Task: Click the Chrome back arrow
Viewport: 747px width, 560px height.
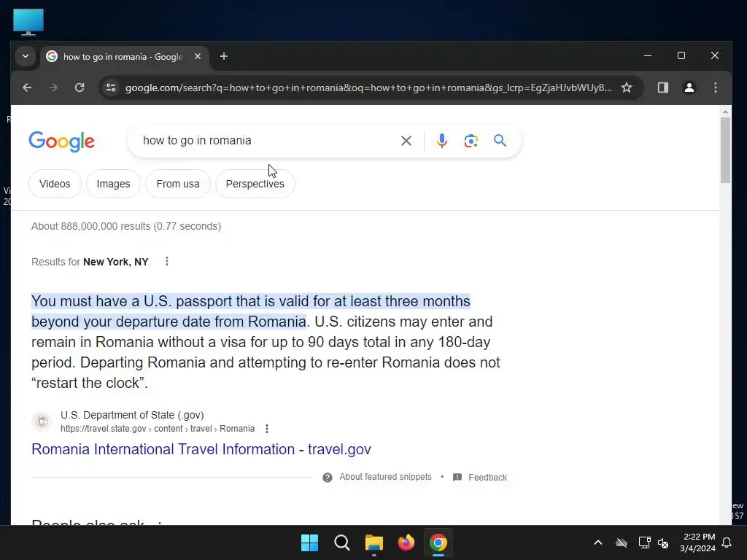Action: tap(27, 87)
